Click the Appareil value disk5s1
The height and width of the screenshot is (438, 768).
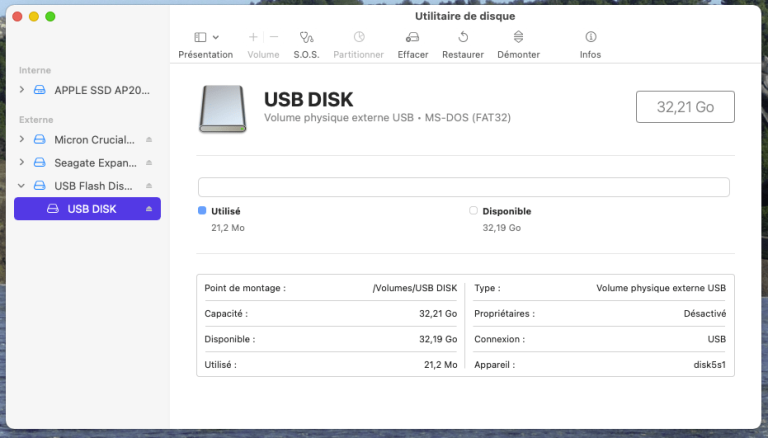pyautogui.click(x=710, y=365)
